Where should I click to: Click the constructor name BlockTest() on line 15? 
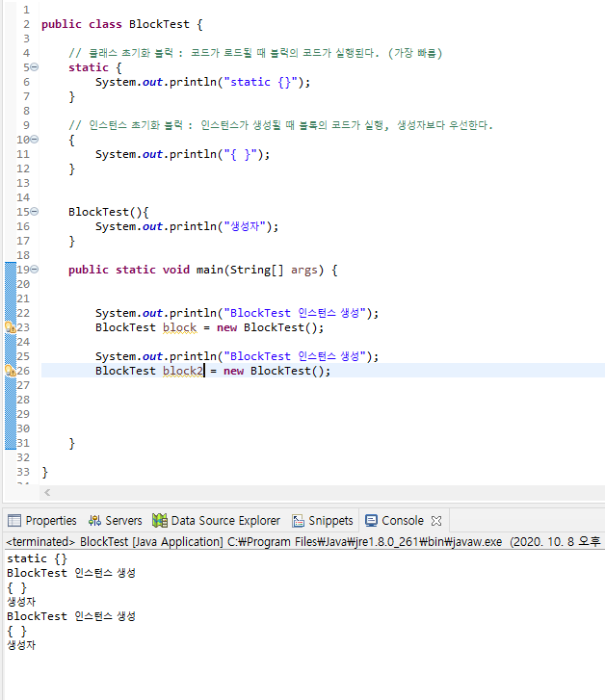(x=105, y=212)
